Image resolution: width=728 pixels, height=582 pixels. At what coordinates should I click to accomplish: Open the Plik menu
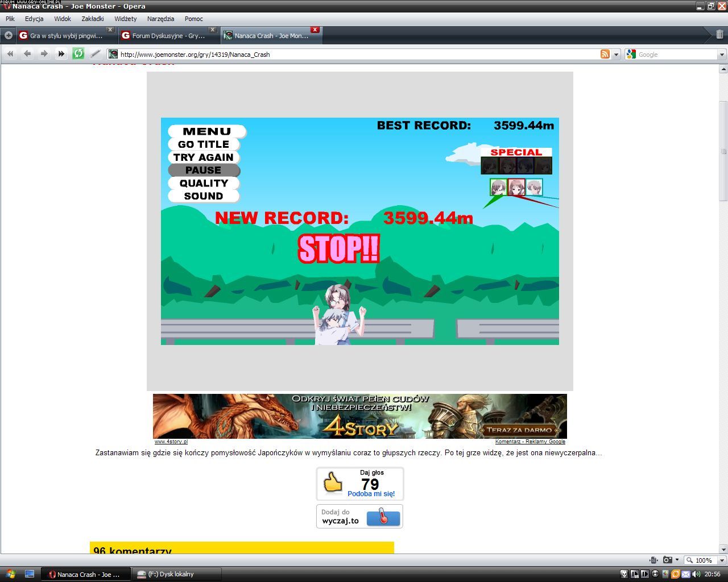10,19
